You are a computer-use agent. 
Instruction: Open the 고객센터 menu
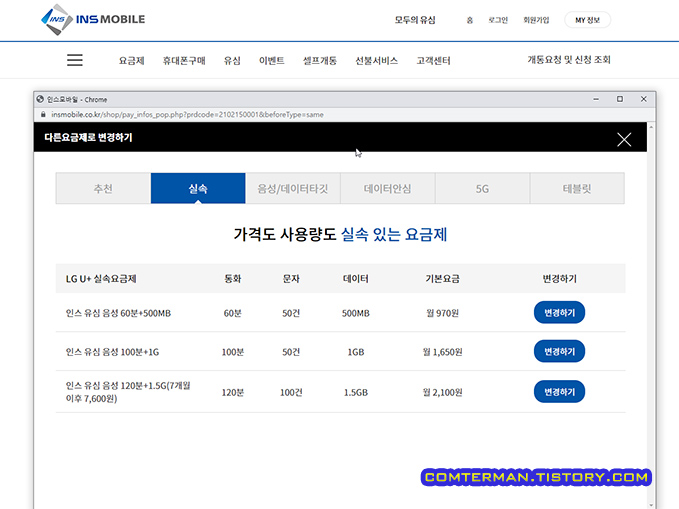pyautogui.click(x=433, y=61)
